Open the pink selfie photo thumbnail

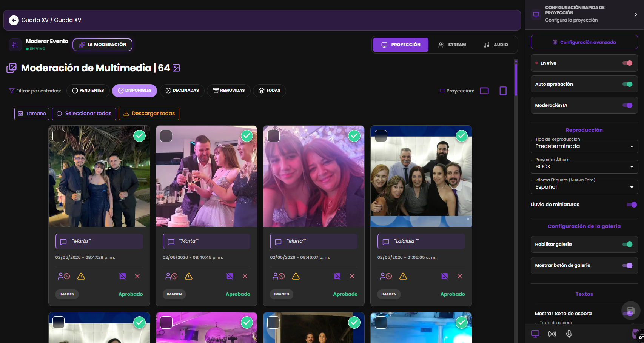(x=314, y=176)
